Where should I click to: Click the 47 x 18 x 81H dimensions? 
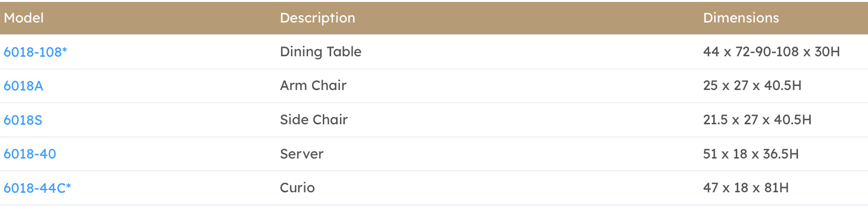[x=746, y=188]
